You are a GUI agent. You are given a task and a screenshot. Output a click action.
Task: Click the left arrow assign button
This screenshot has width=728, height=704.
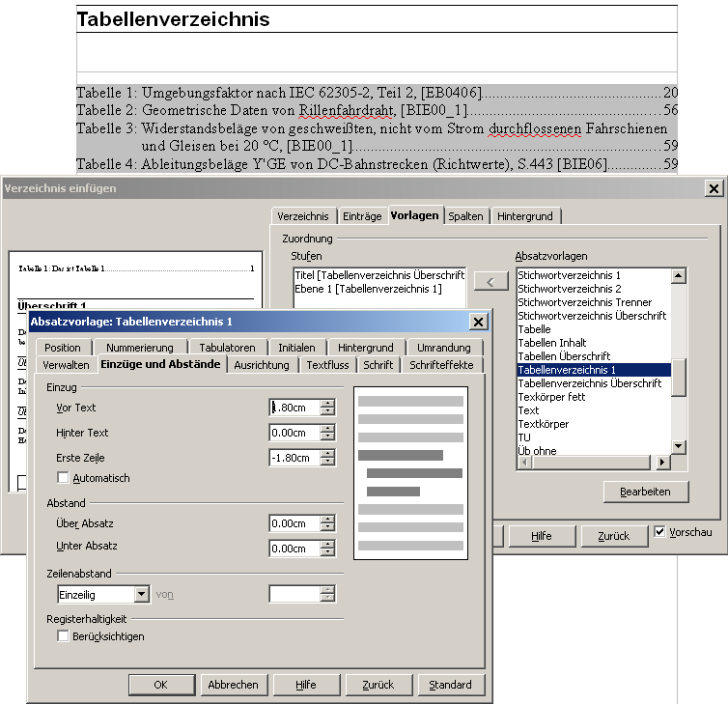coord(491,281)
